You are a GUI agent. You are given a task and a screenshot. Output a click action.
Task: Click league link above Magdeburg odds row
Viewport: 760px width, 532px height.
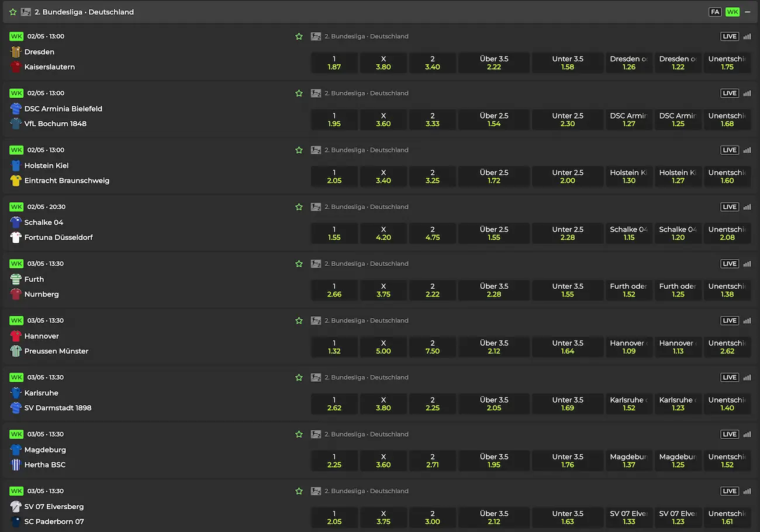pos(366,434)
